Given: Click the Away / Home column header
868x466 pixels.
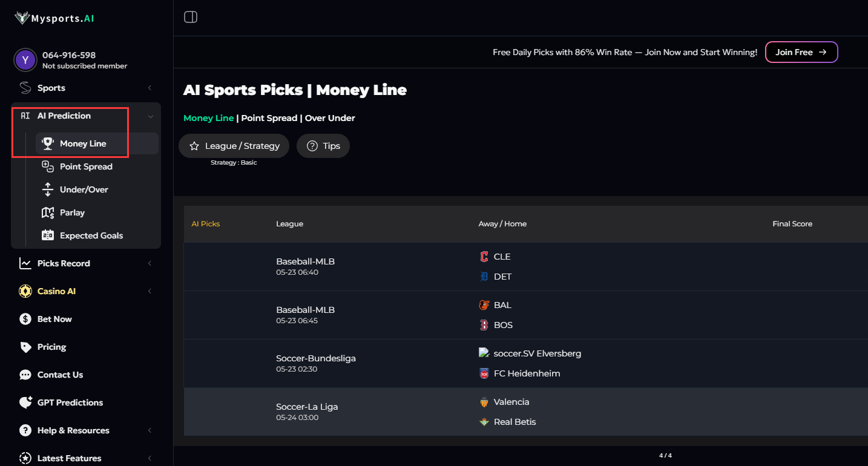Looking at the screenshot, I should tap(502, 224).
